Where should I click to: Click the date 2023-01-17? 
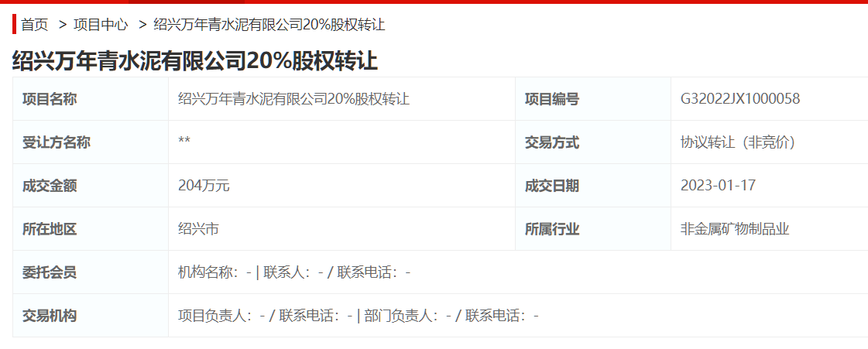click(718, 186)
